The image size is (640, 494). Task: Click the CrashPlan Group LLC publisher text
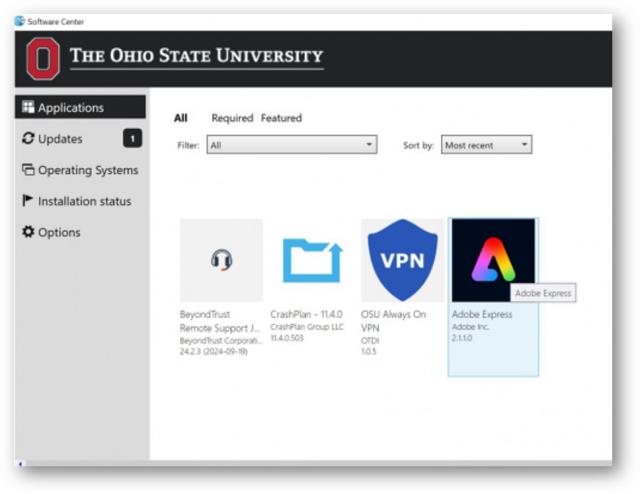307,327
